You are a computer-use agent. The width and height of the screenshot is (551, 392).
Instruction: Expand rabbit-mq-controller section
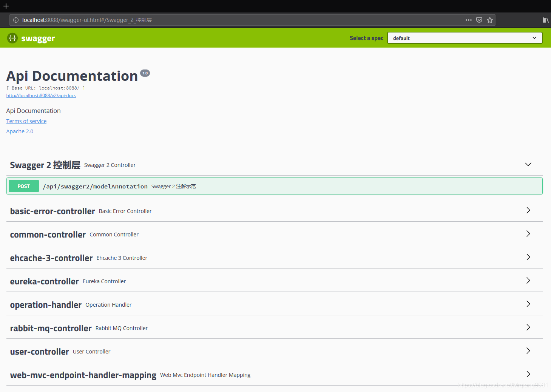(528, 327)
